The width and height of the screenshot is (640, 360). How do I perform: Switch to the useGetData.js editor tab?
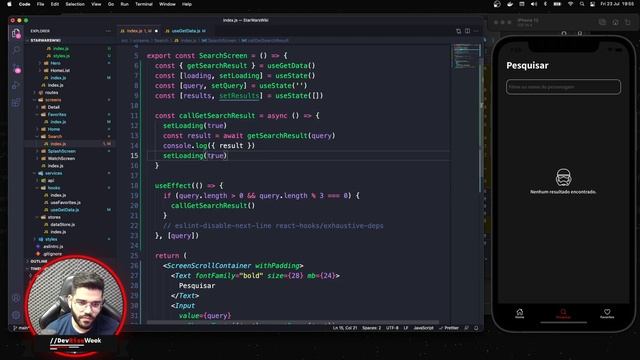[186, 31]
